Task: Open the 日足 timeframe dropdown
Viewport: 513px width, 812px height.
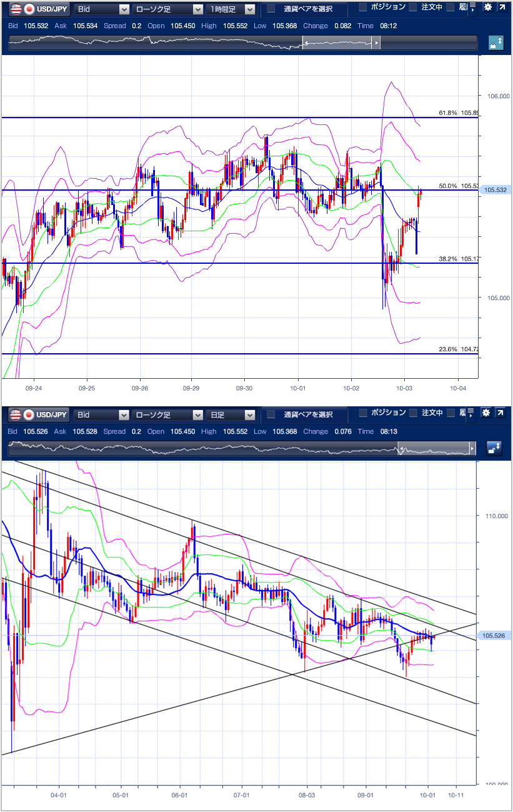Action: pyautogui.click(x=232, y=414)
